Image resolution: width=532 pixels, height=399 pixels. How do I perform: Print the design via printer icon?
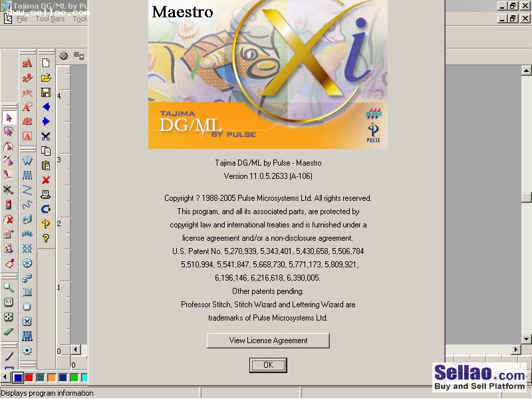click(x=46, y=194)
